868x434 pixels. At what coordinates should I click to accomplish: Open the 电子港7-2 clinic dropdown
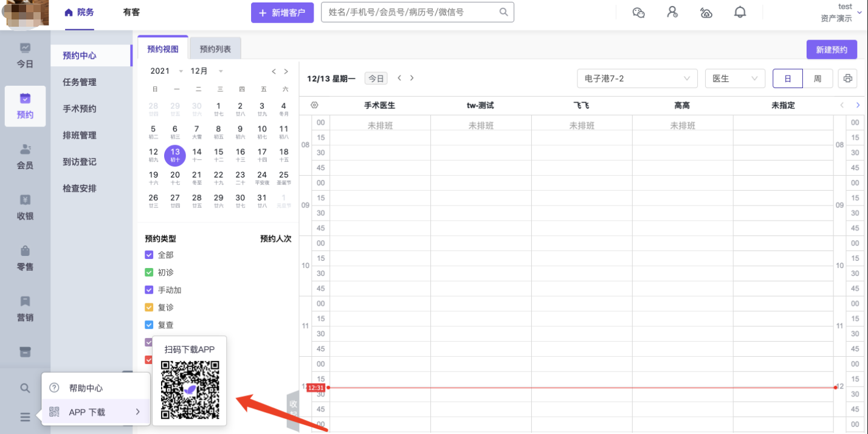tap(638, 78)
